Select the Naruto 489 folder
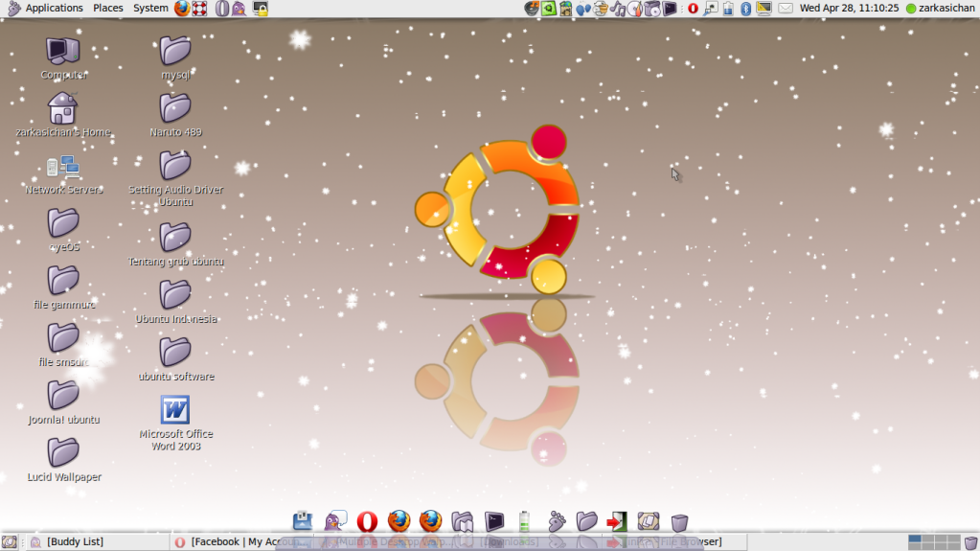 (x=175, y=115)
